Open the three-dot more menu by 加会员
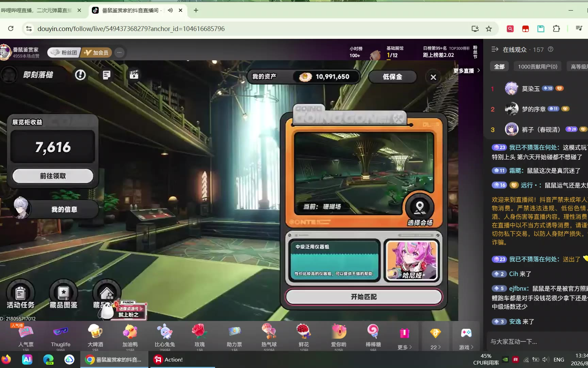 click(119, 52)
